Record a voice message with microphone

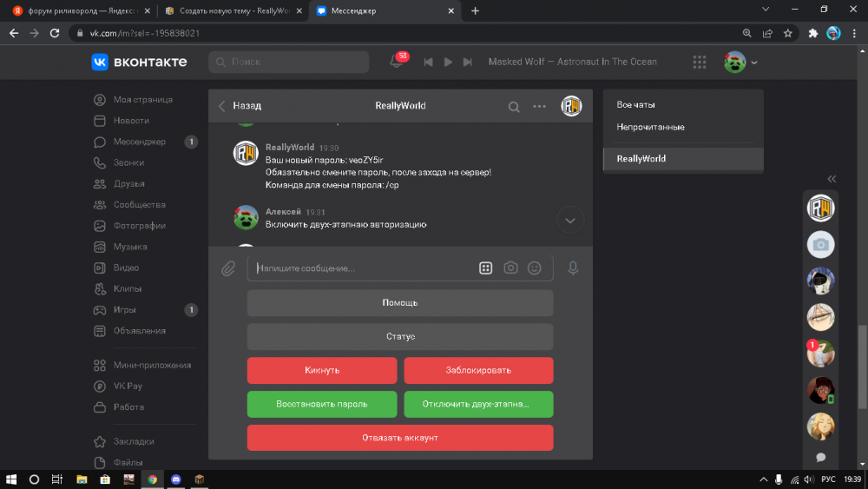point(573,268)
